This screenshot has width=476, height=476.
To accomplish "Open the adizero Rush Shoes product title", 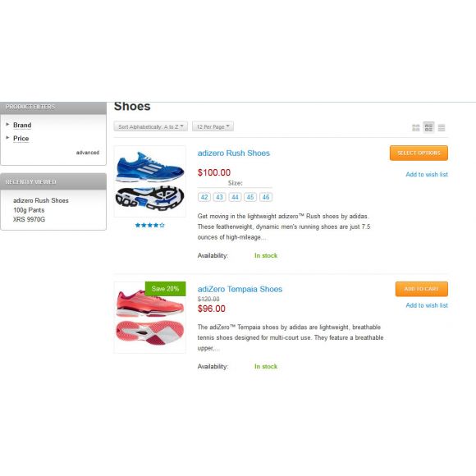I will point(233,153).
